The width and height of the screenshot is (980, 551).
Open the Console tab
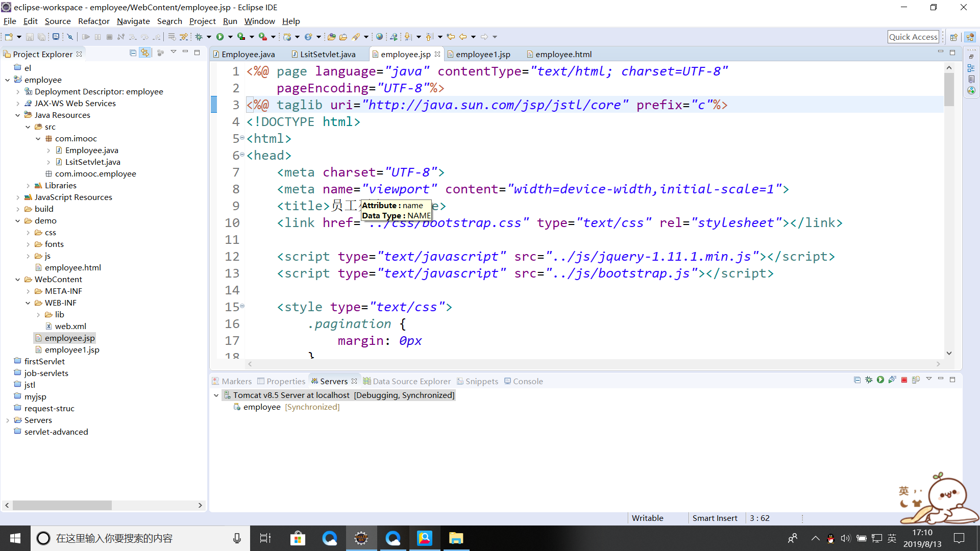(527, 381)
